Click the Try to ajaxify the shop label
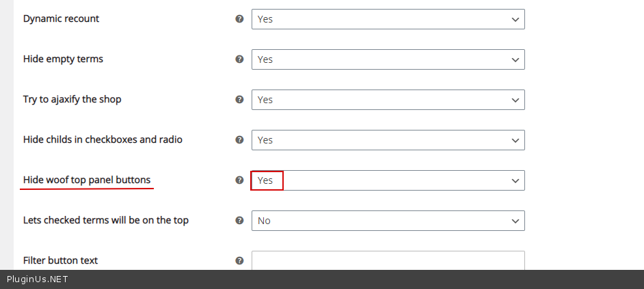The image size is (644, 289). click(72, 99)
